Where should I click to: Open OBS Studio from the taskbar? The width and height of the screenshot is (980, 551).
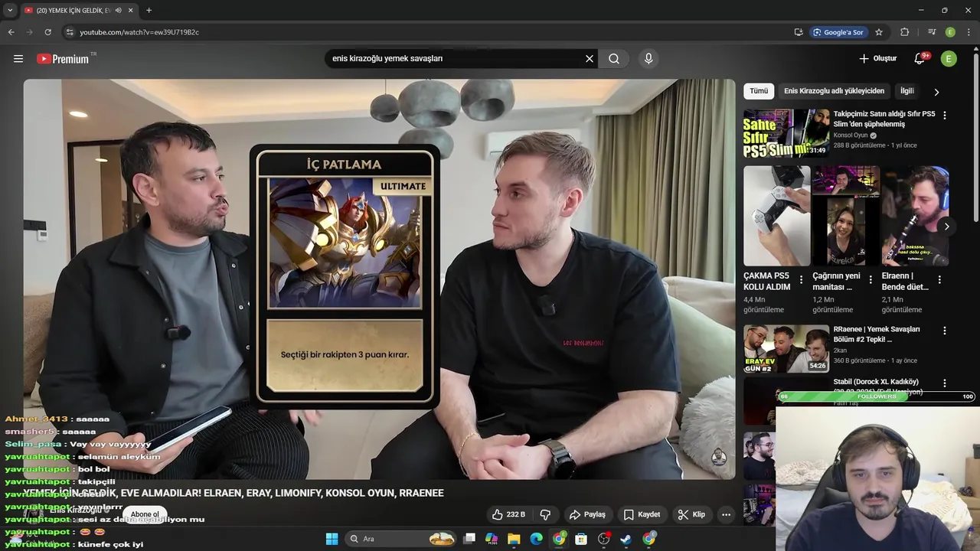603,539
